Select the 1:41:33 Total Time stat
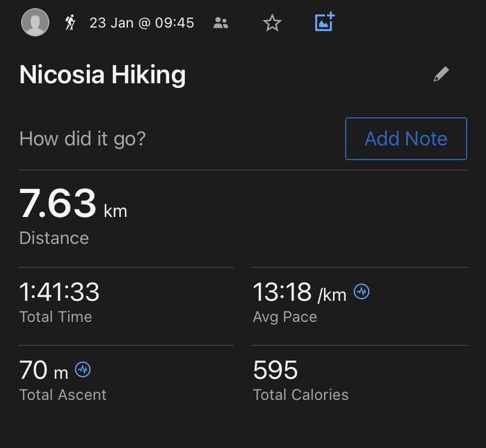Screen dimensions: 486x448 click(59, 292)
